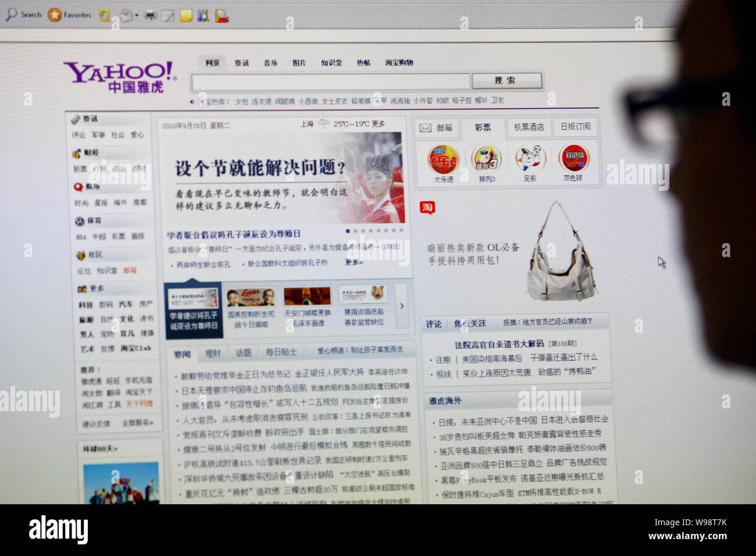Switch to the 要闻 news tab
Screen dimensions: 756x556
[x=183, y=354]
